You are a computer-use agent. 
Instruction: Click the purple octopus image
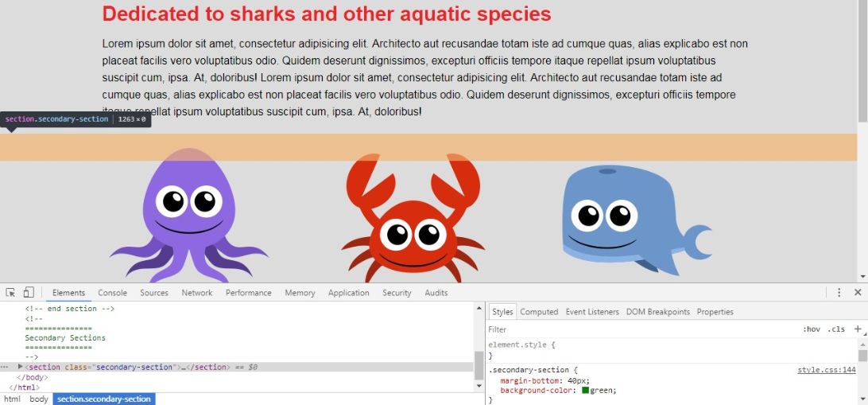pos(188,215)
